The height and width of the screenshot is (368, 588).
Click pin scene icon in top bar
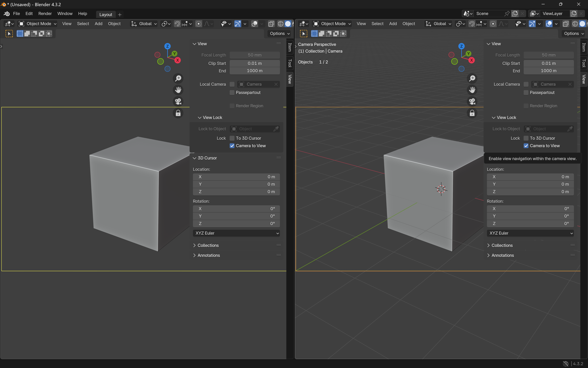pyautogui.click(x=507, y=14)
